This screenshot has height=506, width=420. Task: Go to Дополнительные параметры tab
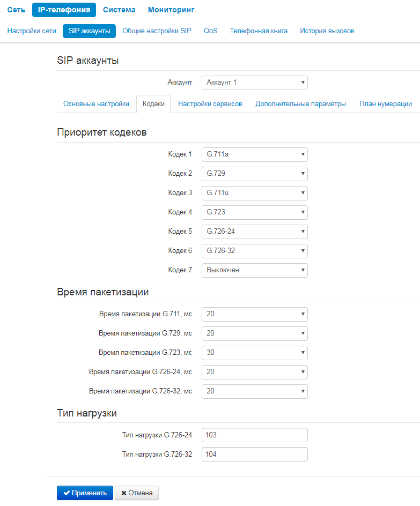click(x=300, y=104)
